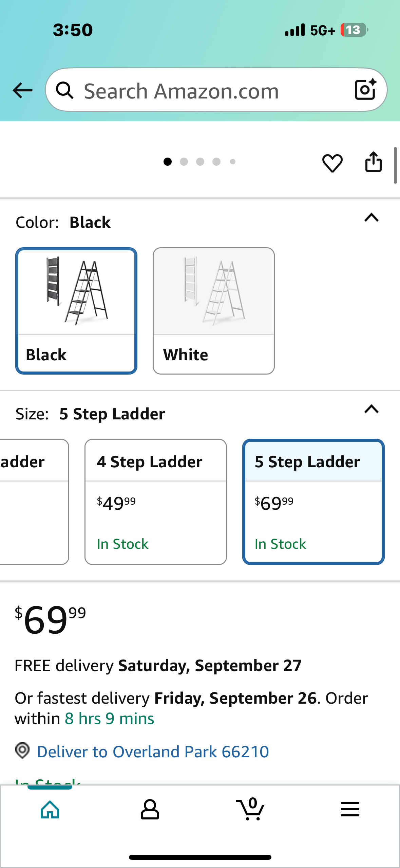
Task: Open the hamburger menu icon
Action: 350,810
